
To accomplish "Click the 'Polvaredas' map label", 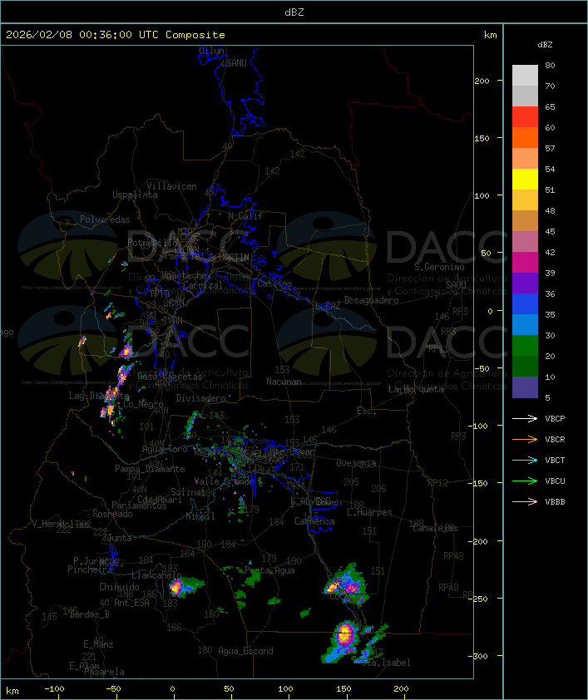I will pos(105,219).
